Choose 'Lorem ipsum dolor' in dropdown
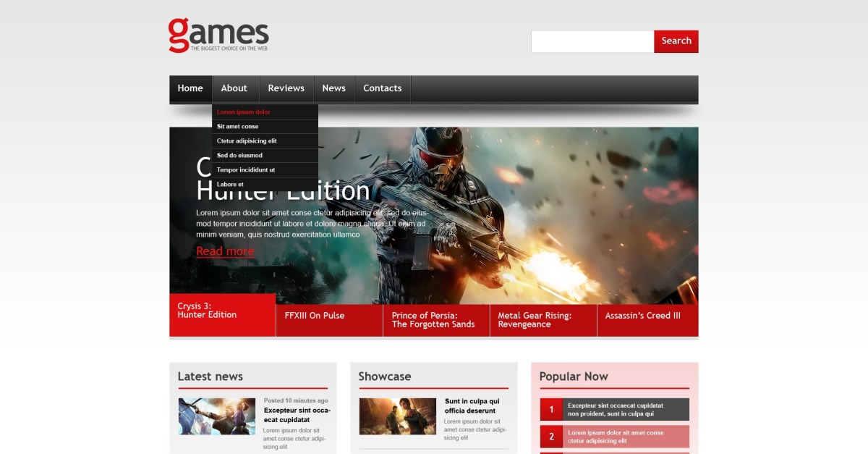This screenshot has height=454, width=868. click(x=244, y=112)
